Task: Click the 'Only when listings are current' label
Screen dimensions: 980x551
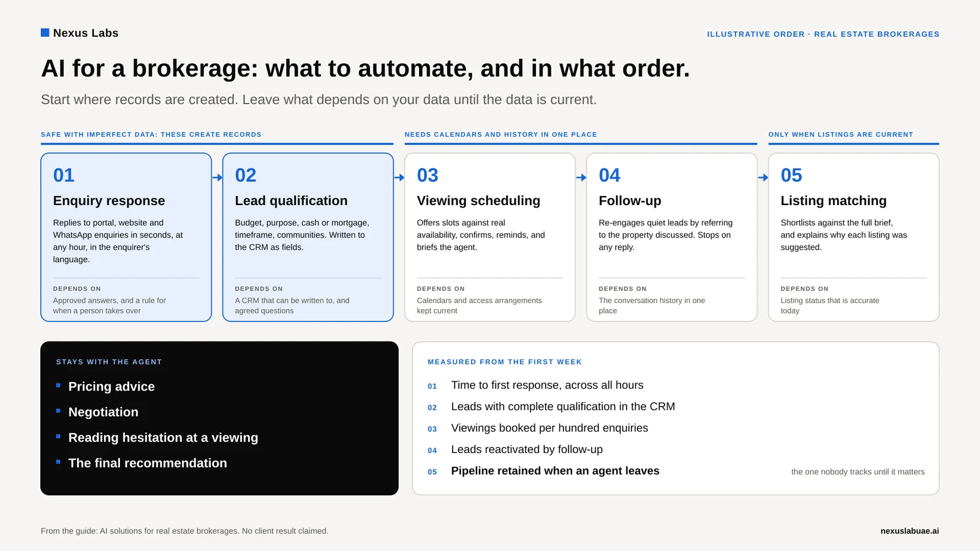Action: [840, 135]
